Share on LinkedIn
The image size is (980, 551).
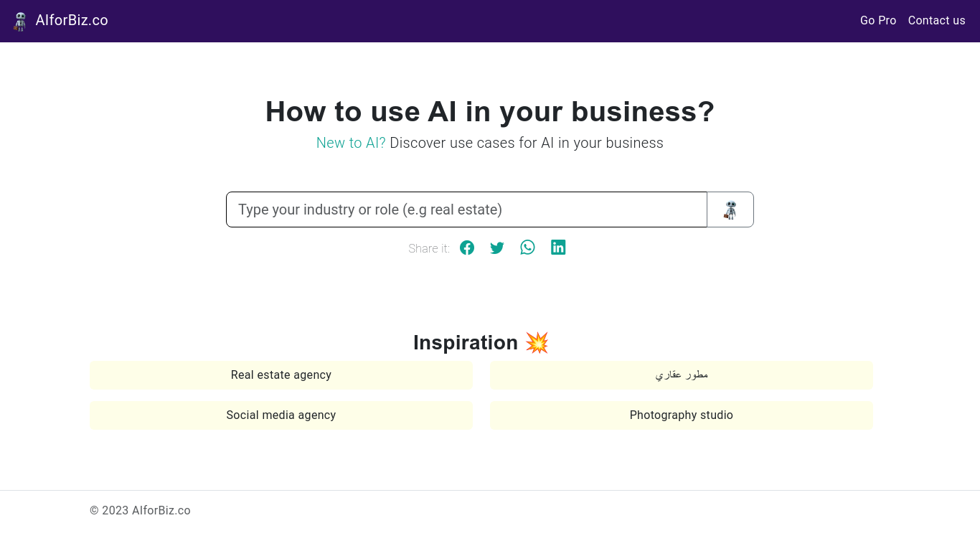[558, 247]
